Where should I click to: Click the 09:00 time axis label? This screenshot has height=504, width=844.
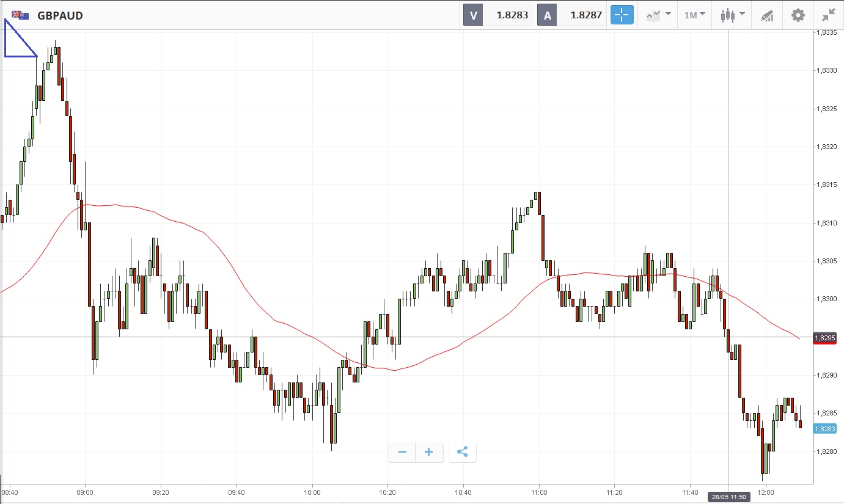pyautogui.click(x=85, y=492)
